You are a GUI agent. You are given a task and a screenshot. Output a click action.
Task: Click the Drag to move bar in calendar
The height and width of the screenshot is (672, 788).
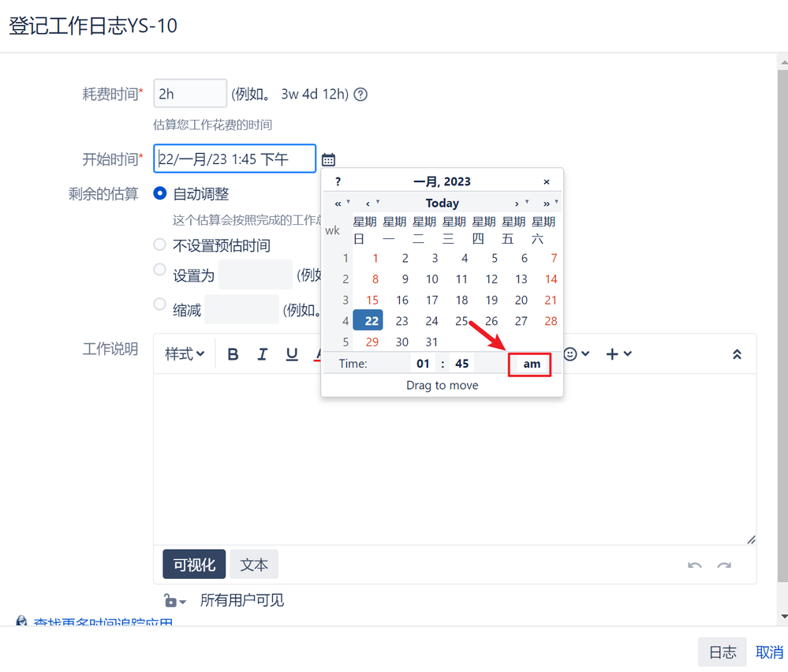pyautogui.click(x=443, y=385)
